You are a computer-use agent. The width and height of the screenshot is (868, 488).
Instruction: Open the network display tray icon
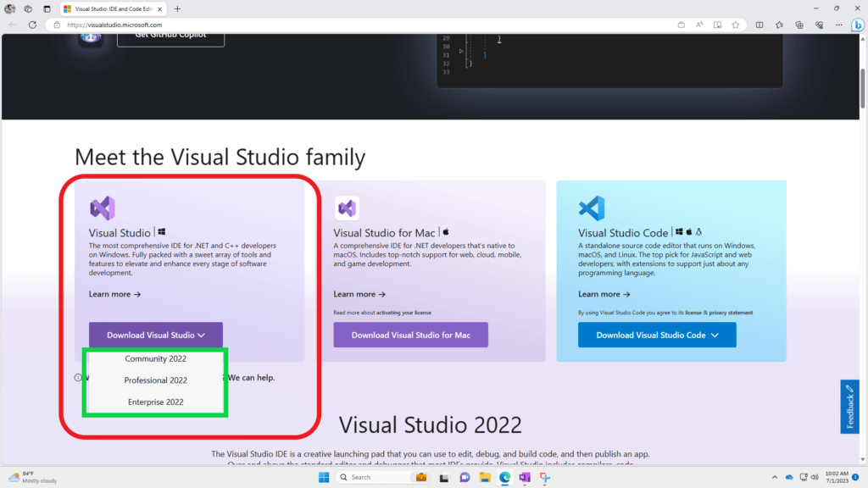click(x=804, y=477)
